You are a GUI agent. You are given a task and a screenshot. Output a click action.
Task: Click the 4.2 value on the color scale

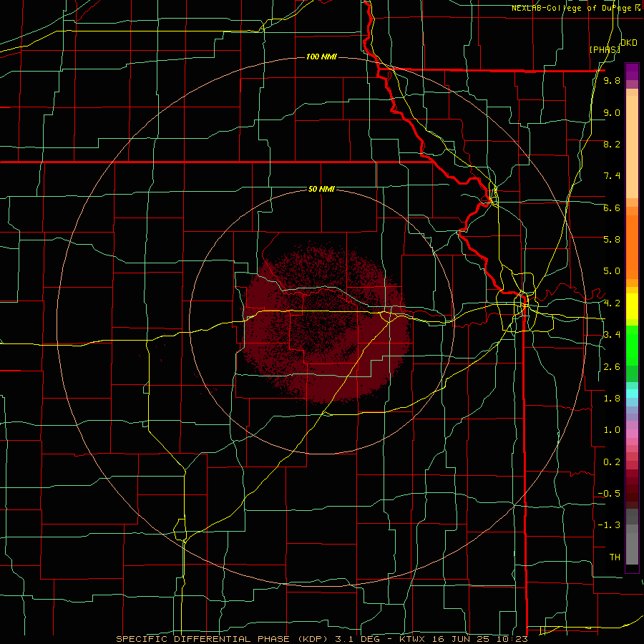coord(612,303)
